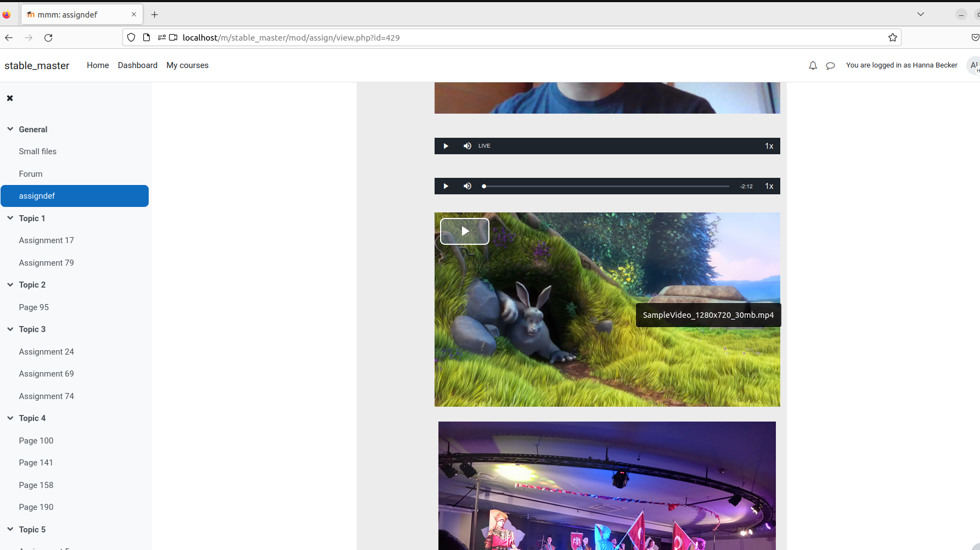Open Page 141
980x550 pixels.
click(36, 463)
